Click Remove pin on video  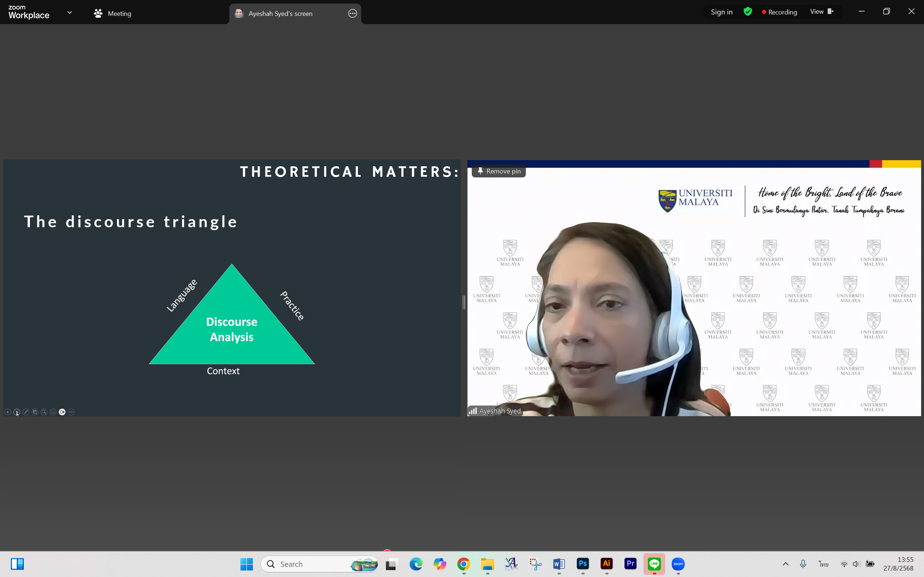[499, 171]
